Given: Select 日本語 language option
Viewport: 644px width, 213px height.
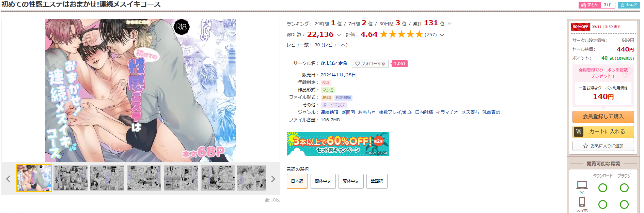Looking at the screenshot, I should pyautogui.click(x=297, y=181).
